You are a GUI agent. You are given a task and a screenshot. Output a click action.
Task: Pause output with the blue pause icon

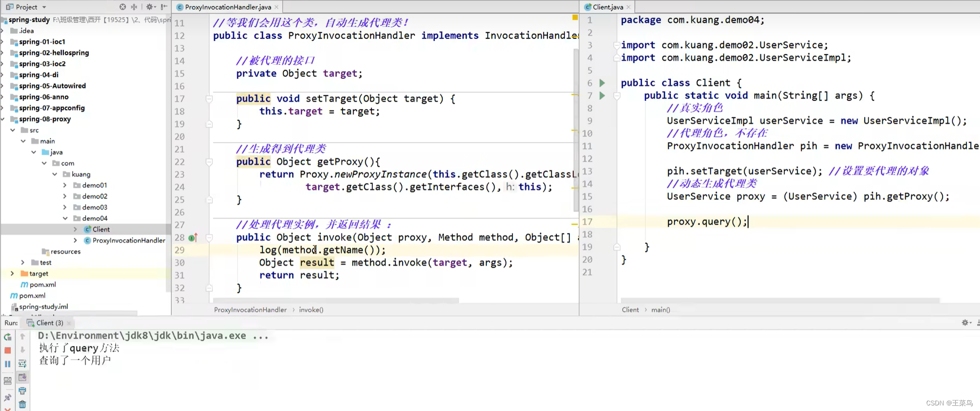click(7, 363)
